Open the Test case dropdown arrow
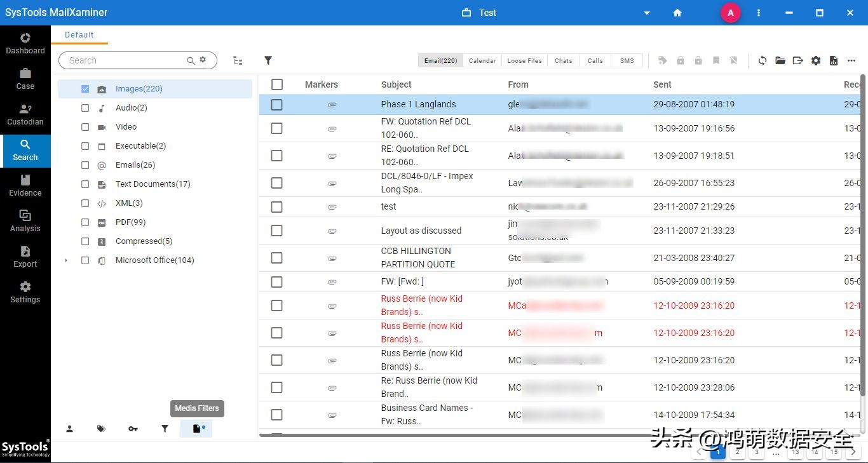This screenshot has height=463, width=868. coord(647,13)
